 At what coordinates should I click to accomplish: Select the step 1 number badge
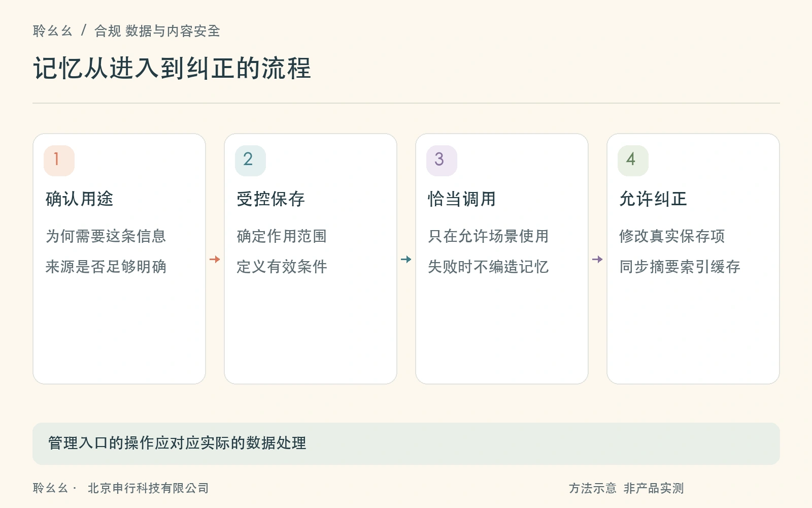[59, 161]
